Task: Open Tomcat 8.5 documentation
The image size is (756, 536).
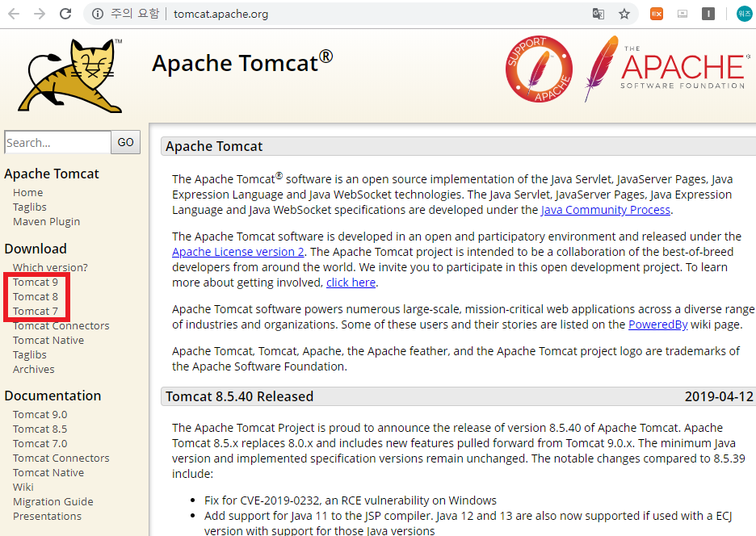Action: click(x=40, y=429)
